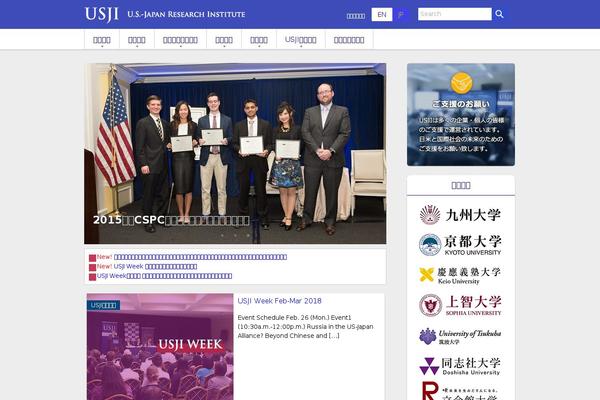Select the middle slider pagination dot
The image size is (600, 400).
(x=235, y=235)
